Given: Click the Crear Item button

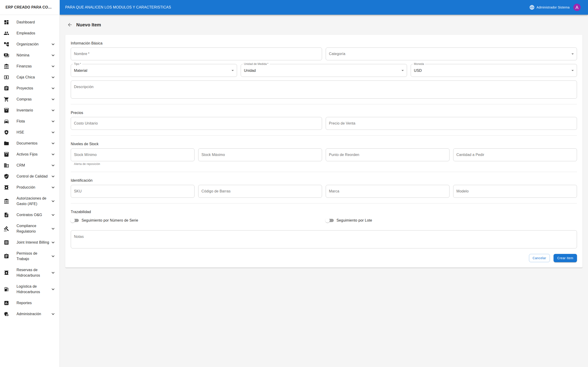Looking at the screenshot, I should pyautogui.click(x=565, y=258).
